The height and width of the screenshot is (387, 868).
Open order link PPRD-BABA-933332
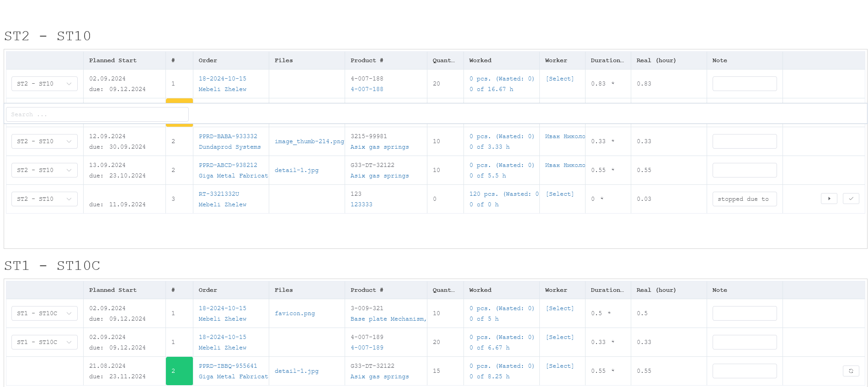(x=228, y=136)
